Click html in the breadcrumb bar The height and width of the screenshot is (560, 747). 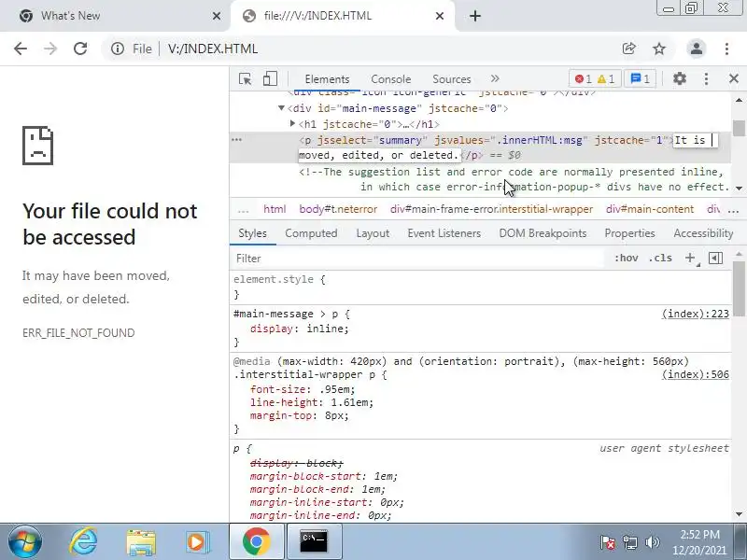[x=275, y=209]
